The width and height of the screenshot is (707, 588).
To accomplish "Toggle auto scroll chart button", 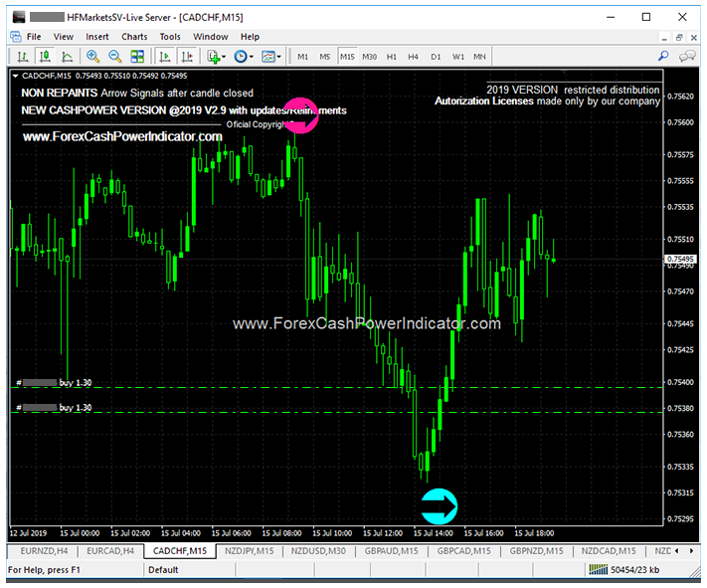I will pos(165,57).
